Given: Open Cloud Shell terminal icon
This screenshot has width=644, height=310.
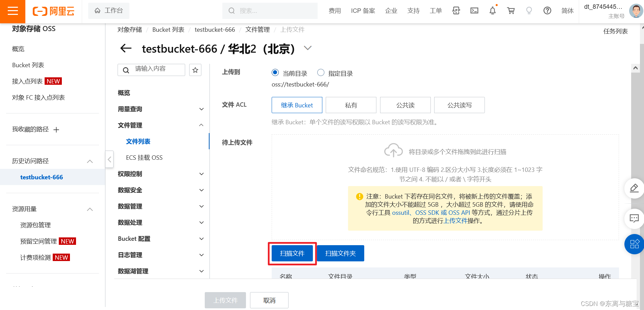Looking at the screenshot, I should point(474,11).
